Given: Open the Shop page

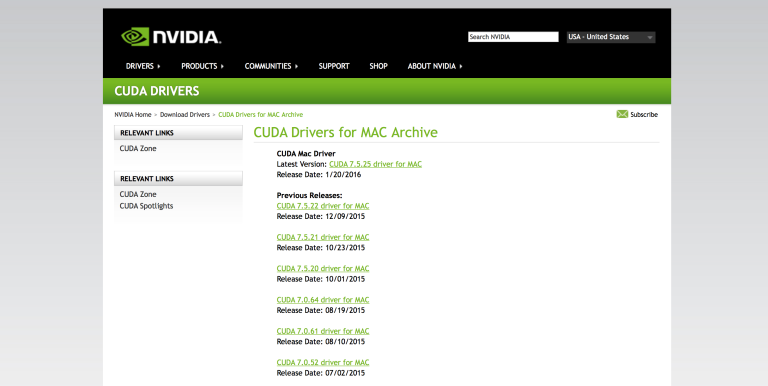Looking at the screenshot, I should pyautogui.click(x=379, y=66).
